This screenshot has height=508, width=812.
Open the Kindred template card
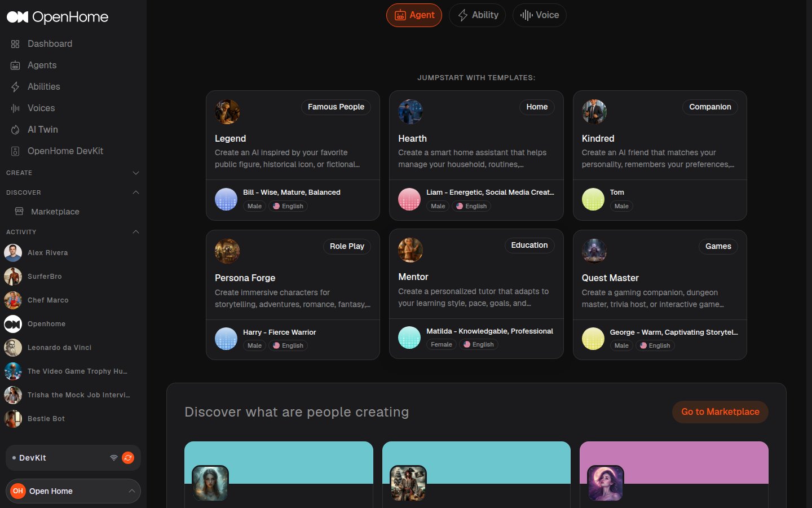(660, 155)
